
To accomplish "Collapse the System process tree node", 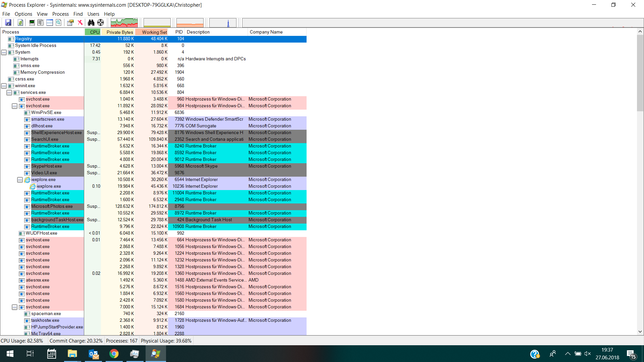I will click(4, 52).
